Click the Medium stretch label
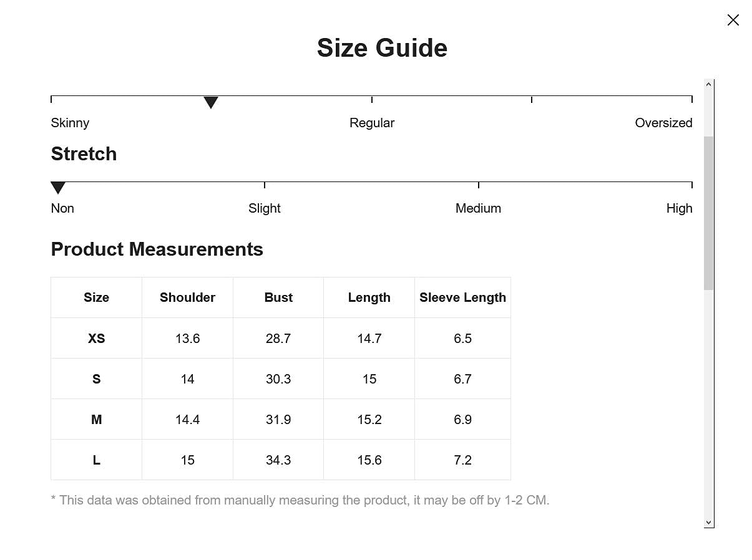 pos(478,208)
